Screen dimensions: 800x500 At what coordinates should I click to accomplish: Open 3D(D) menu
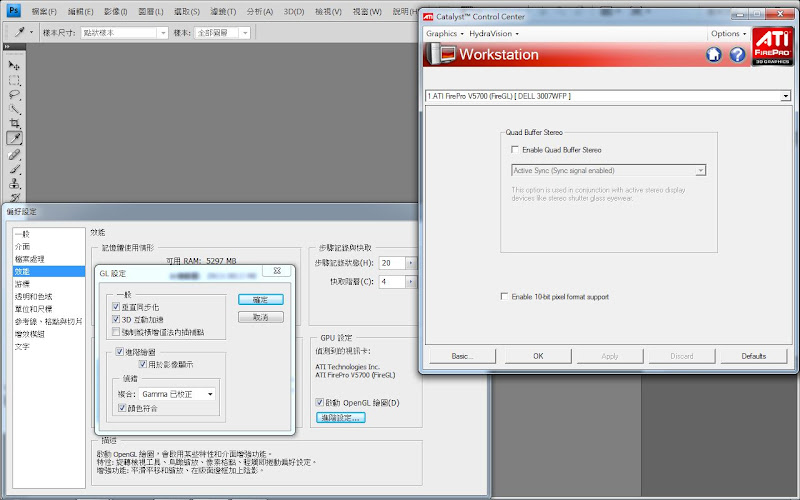tap(294, 11)
